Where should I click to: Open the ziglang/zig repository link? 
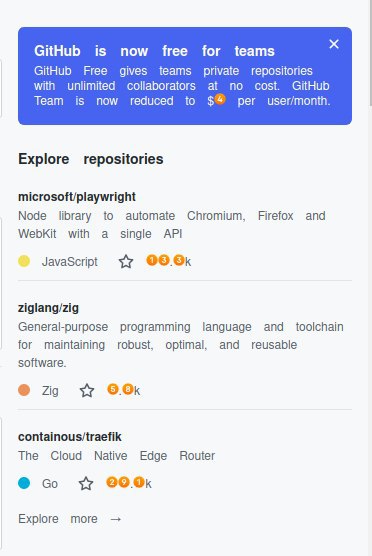pyautogui.click(x=49, y=308)
